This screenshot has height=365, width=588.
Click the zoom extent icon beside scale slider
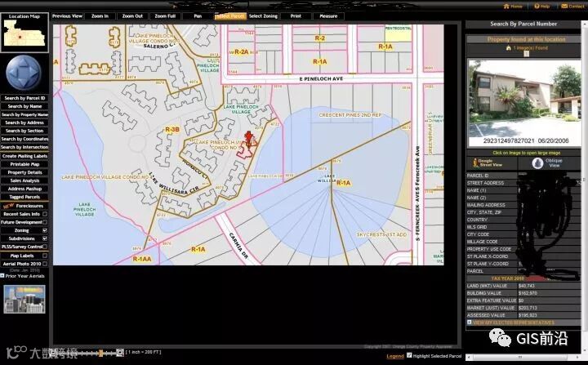[119, 352]
